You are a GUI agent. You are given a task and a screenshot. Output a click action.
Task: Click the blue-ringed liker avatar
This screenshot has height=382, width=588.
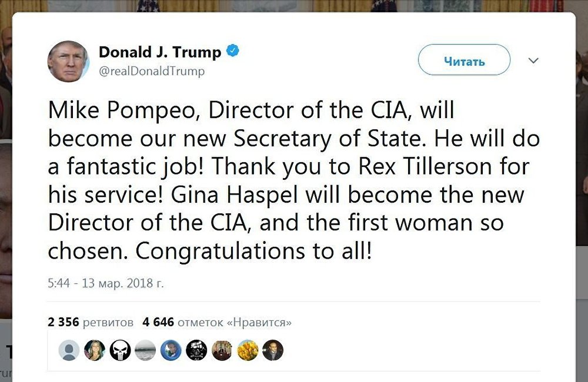(x=171, y=350)
